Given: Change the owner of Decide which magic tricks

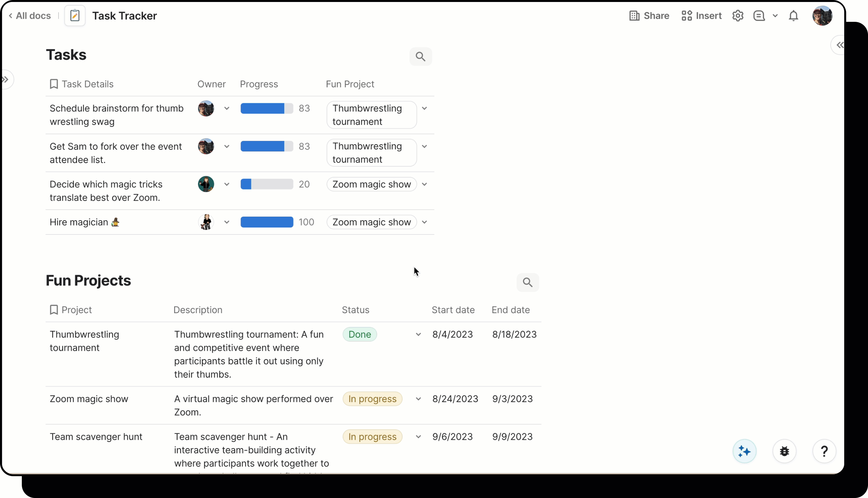Looking at the screenshot, I should point(226,184).
